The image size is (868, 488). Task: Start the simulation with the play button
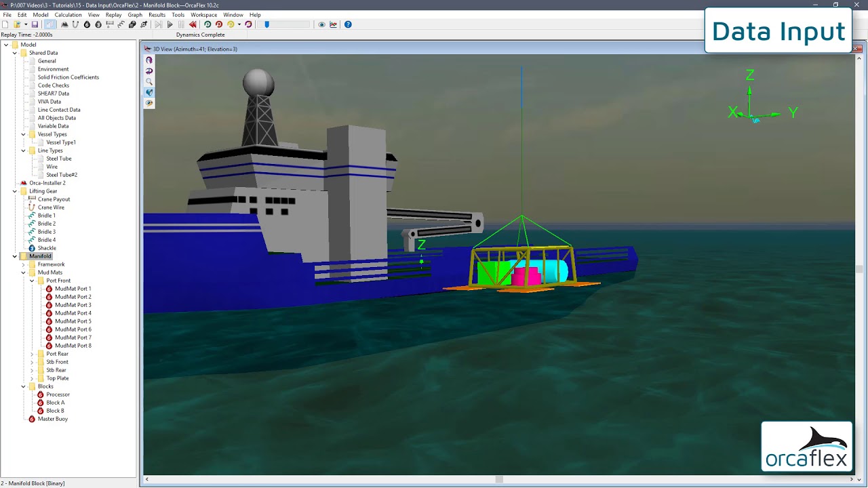tap(170, 24)
